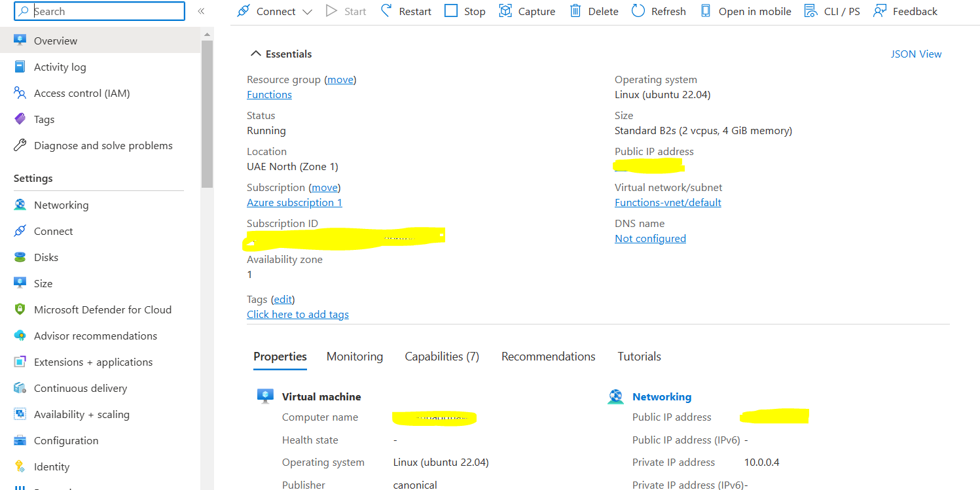The image size is (980, 490).
Task: Open the Azure subscription 1 link
Action: coord(295,202)
